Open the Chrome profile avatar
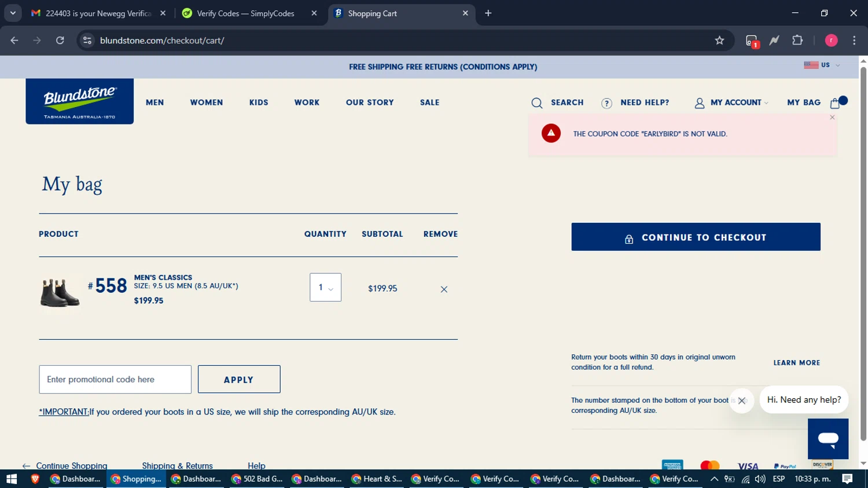The image size is (868, 488). point(831,41)
